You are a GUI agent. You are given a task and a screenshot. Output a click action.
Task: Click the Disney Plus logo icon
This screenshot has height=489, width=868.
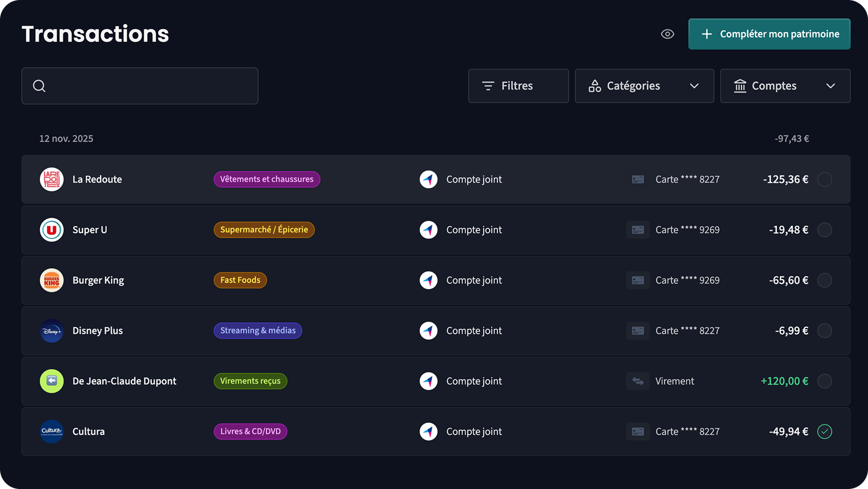coord(52,331)
